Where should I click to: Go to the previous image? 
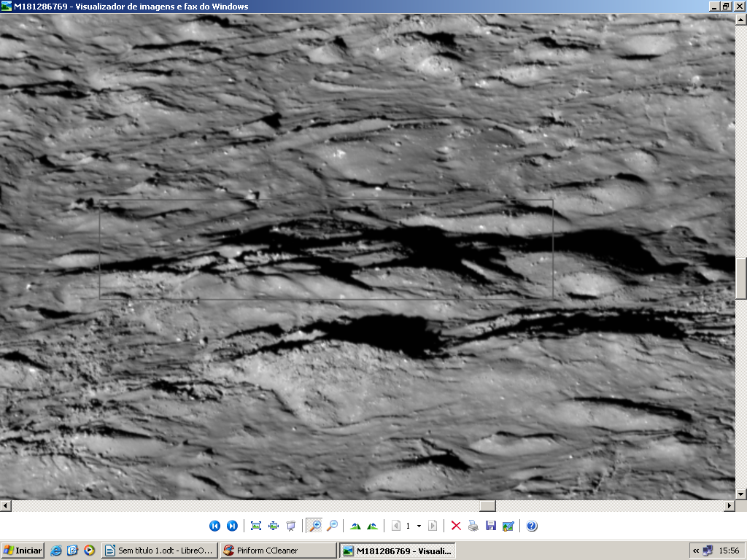pos(214,526)
